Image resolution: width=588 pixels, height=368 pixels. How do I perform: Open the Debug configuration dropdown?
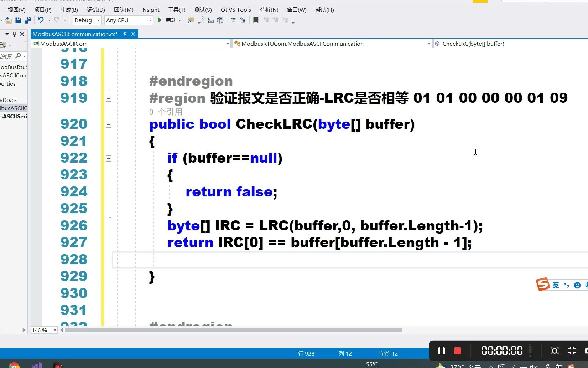(x=97, y=20)
